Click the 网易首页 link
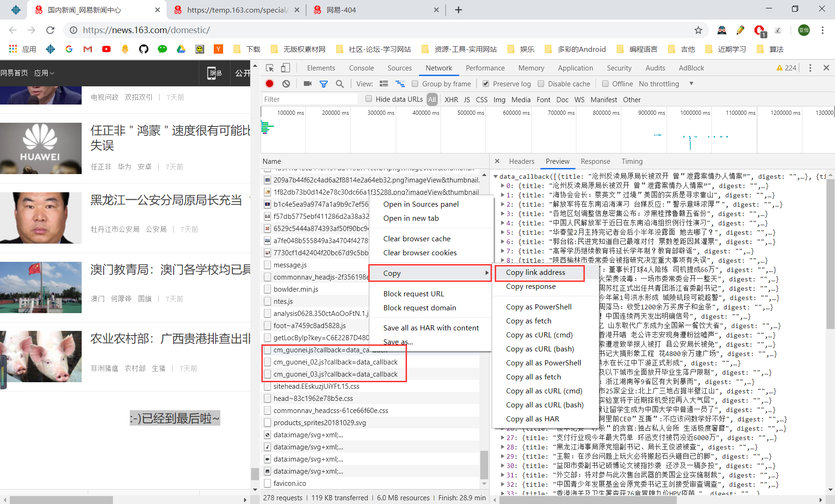Screen dimensions: 835x504 point(14,73)
